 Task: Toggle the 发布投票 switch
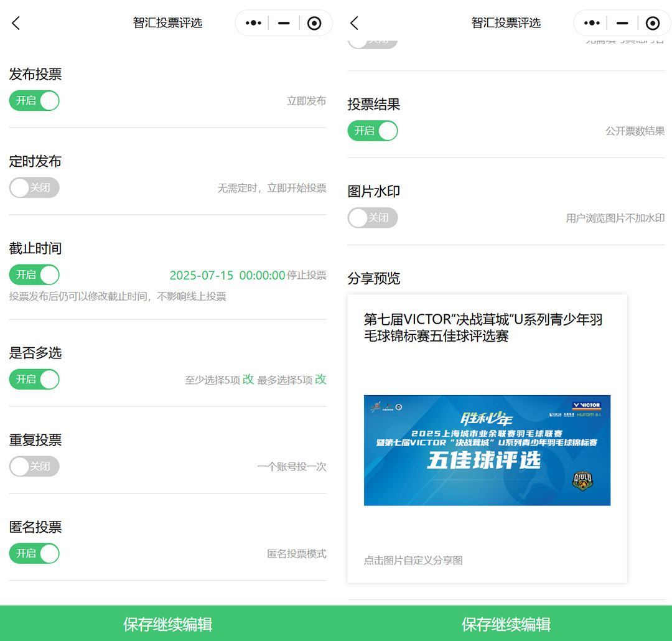point(34,100)
